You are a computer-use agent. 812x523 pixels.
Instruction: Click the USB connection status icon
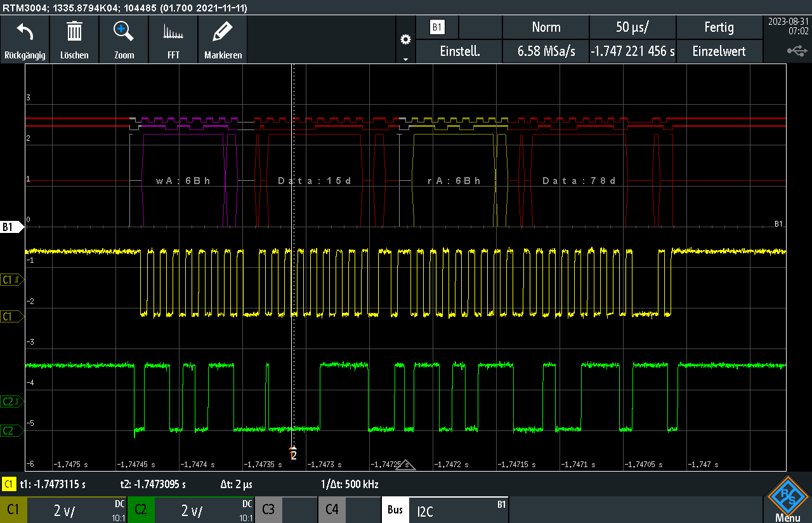(x=797, y=50)
